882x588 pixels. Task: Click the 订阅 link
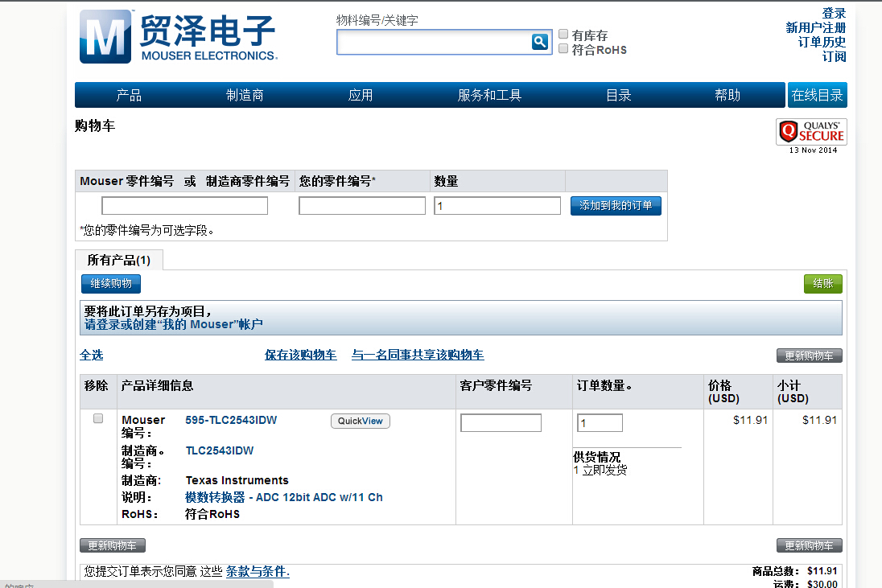(x=834, y=56)
